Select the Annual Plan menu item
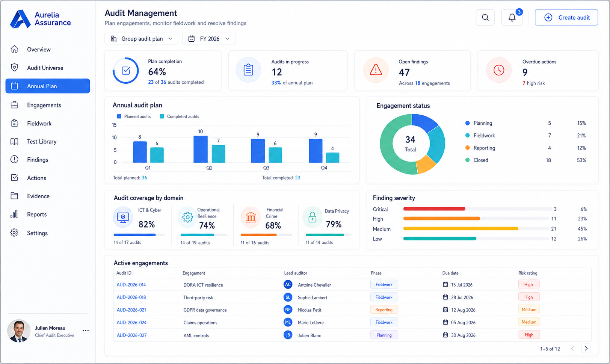Viewport: 610px width, 364px height. (48, 86)
